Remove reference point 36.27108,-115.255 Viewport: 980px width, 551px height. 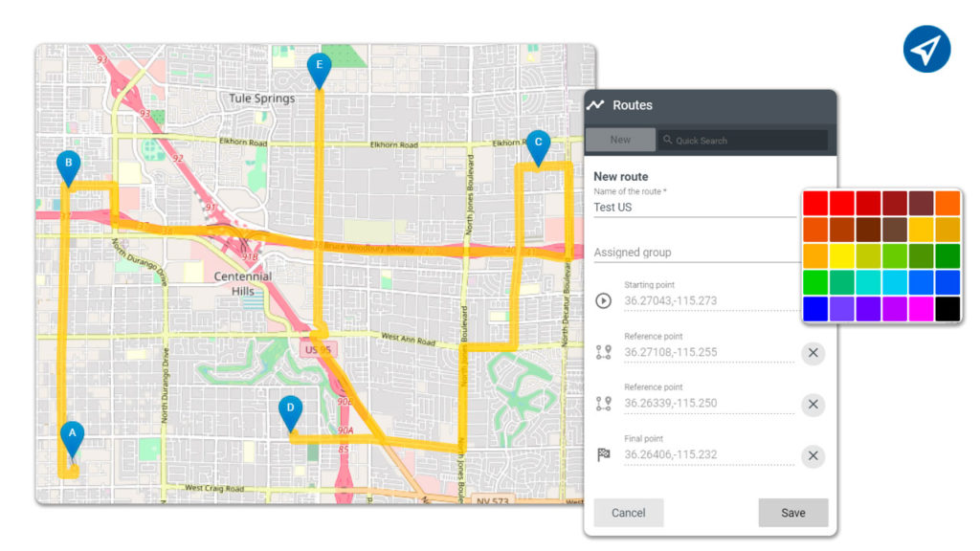point(813,353)
